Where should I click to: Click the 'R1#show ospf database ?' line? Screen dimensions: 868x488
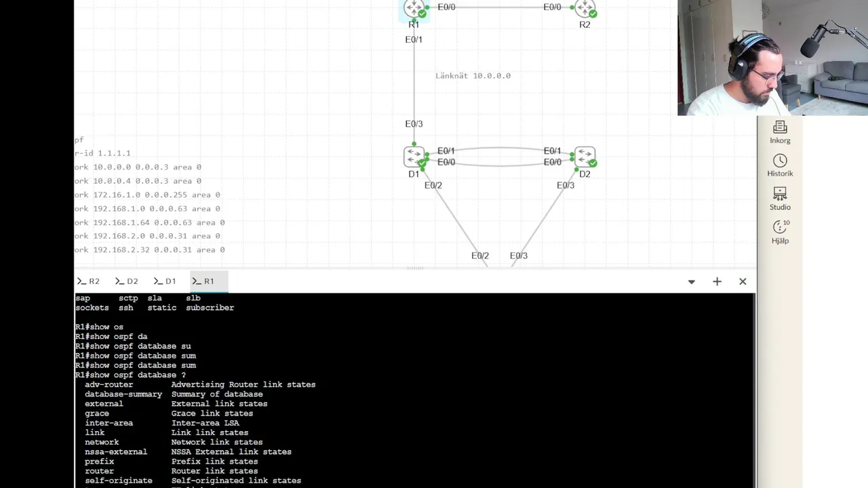[x=130, y=375]
